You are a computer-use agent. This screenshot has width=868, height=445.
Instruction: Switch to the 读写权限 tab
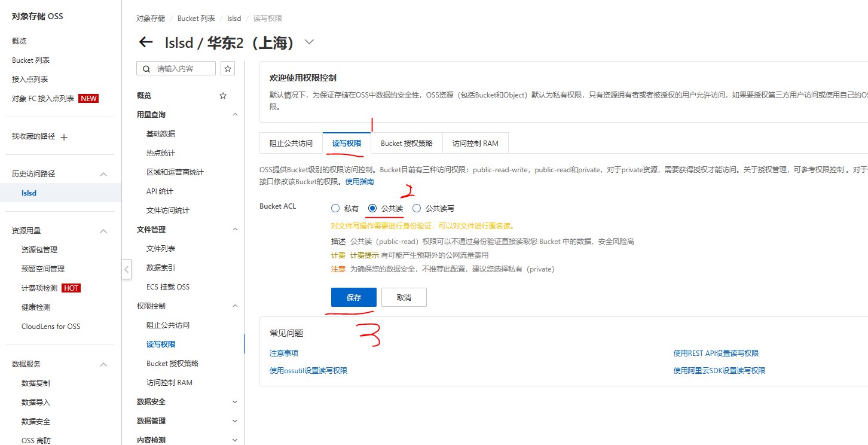(x=347, y=144)
